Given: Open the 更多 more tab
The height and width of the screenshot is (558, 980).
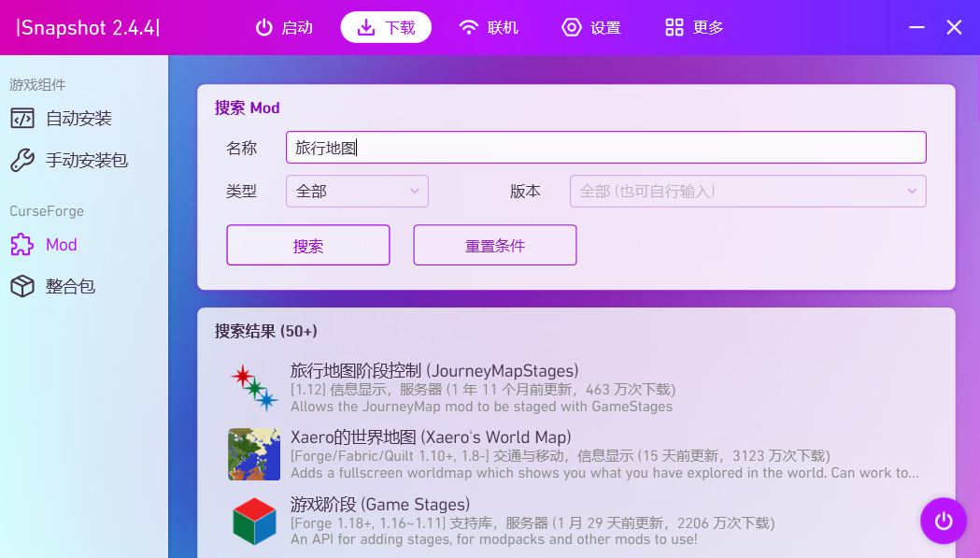Looking at the screenshot, I should point(694,27).
